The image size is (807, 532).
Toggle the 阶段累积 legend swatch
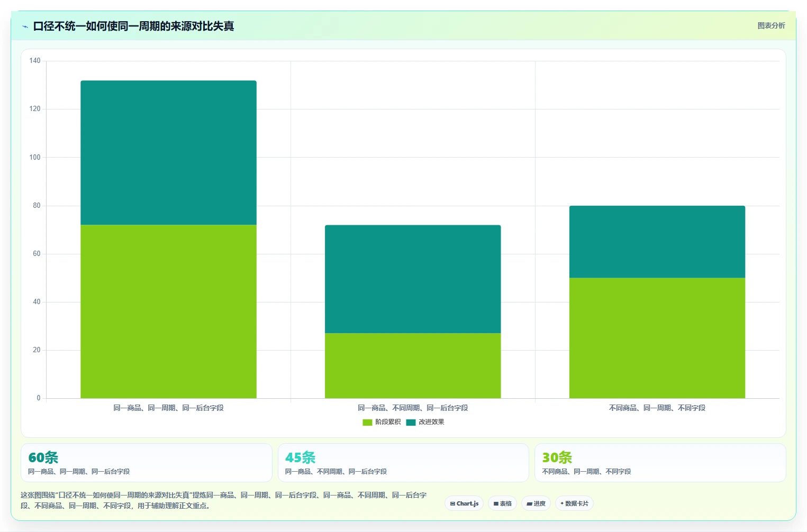pyautogui.click(x=367, y=422)
